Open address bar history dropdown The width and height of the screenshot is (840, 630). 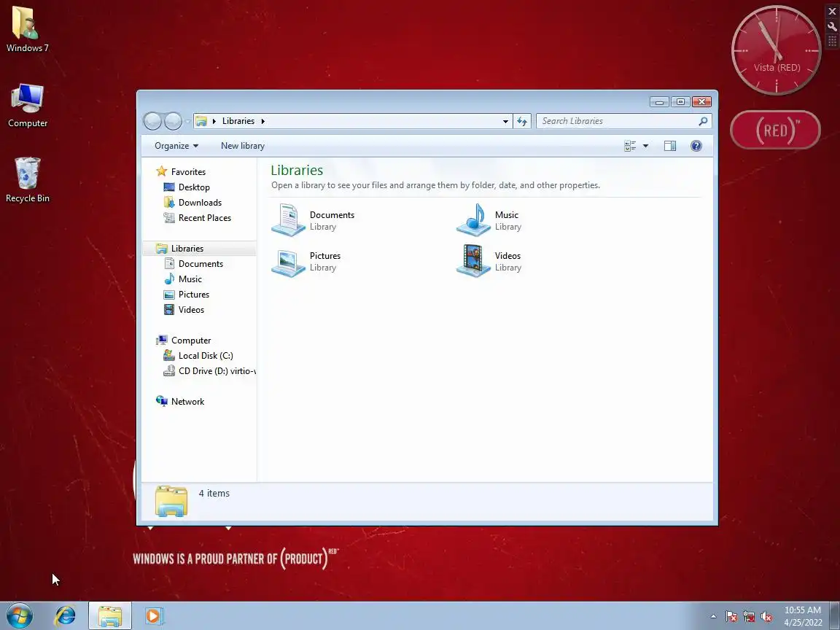pyautogui.click(x=505, y=122)
